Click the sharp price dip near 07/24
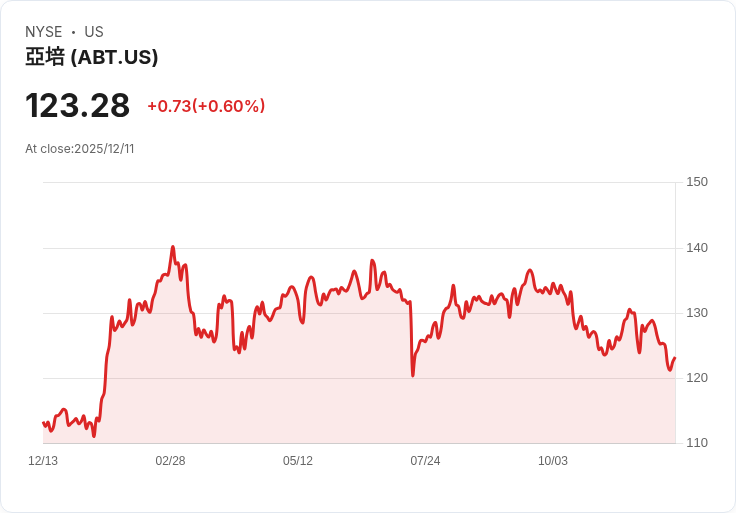This screenshot has height=513, width=736. point(412,375)
